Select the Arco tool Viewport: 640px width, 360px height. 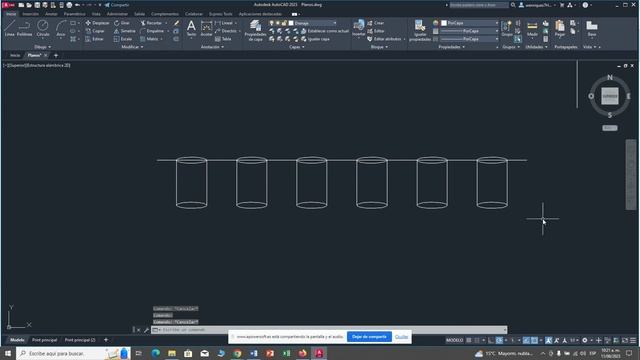click(61, 28)
